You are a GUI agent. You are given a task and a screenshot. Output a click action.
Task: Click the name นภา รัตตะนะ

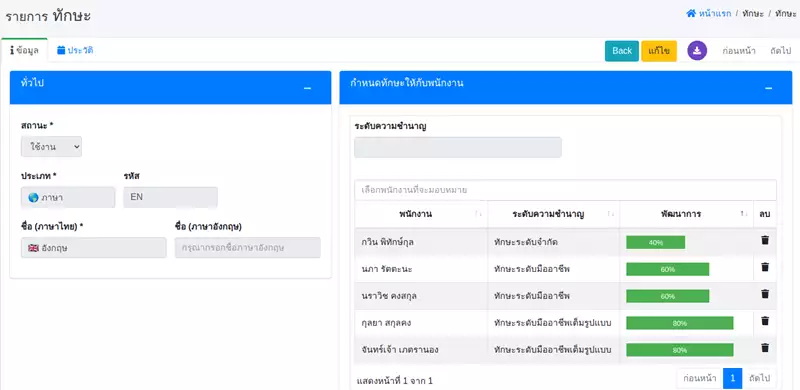pos(386,269)
